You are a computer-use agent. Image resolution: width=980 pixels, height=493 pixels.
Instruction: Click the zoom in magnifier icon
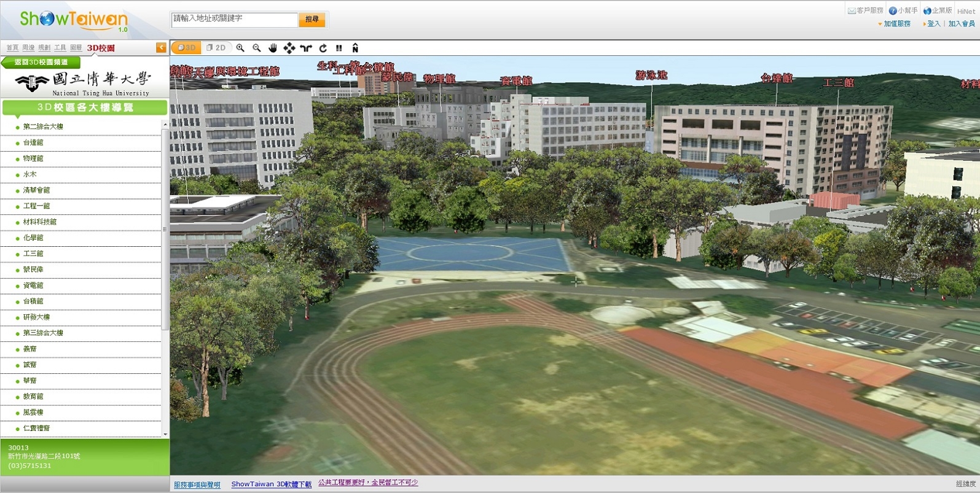(x=240, y=48)
